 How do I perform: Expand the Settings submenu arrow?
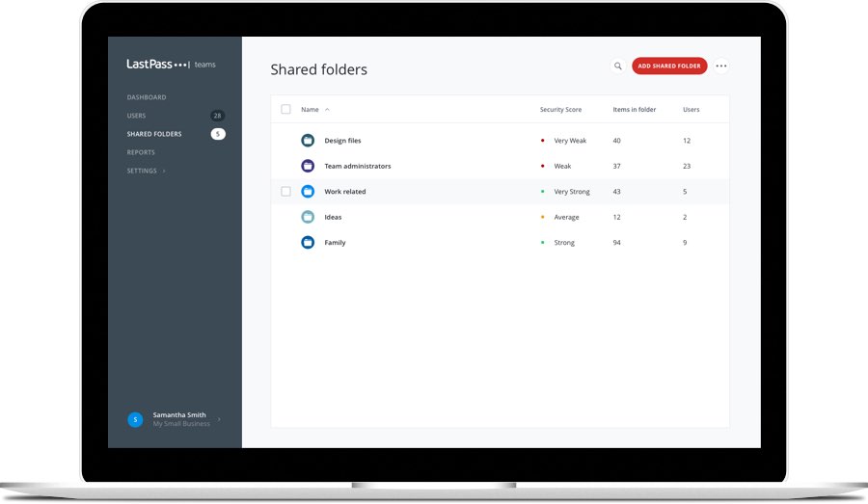(x=164, y=172)
